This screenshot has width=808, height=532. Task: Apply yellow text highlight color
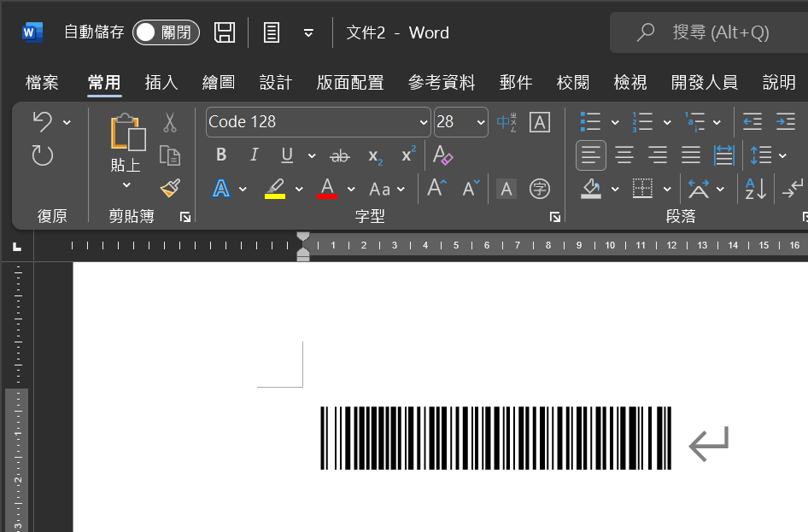(x=275, y=189)
